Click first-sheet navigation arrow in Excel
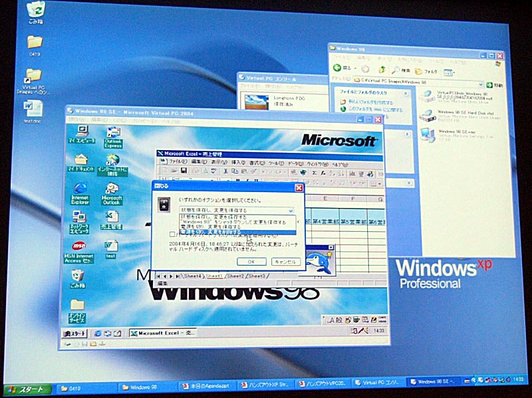Screen dimensions: 532x398 (159, 276)
